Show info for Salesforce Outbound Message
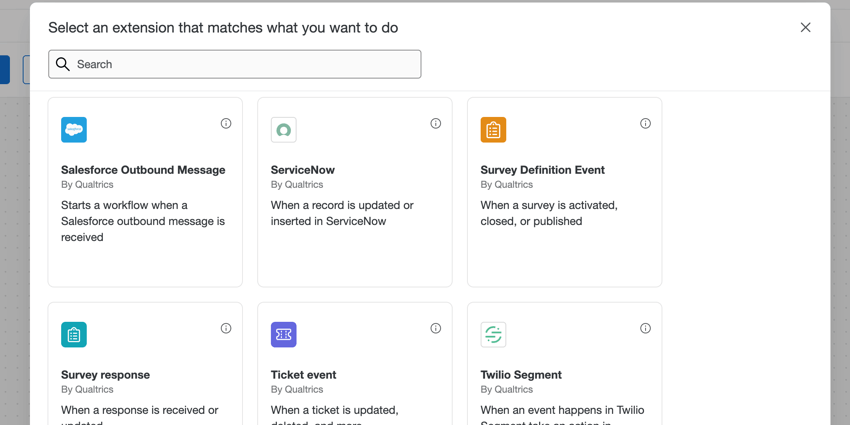Image resolution: width=850 pixels, height=425 pixels. (226, 124)
